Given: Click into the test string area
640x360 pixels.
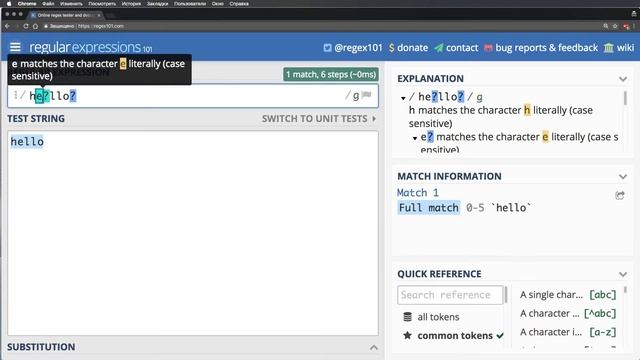Looking at the screenshot, I should pyautogui.click(x=193, y=233).
